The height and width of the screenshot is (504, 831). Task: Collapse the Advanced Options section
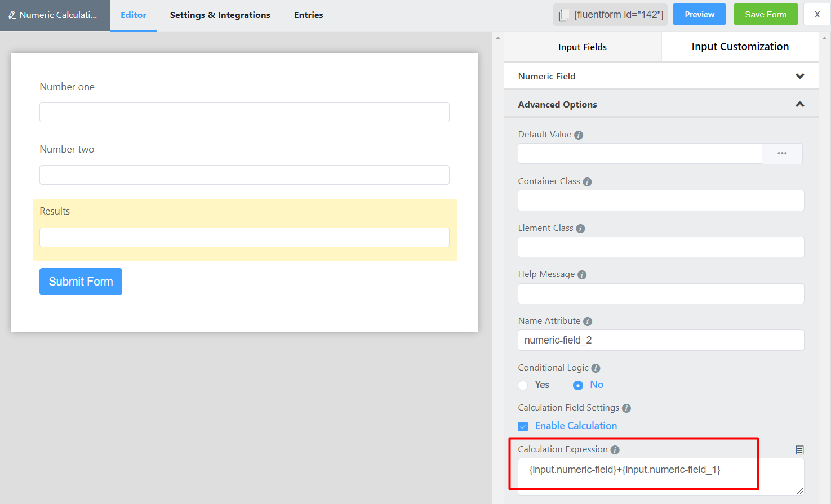tap(799, 104)
